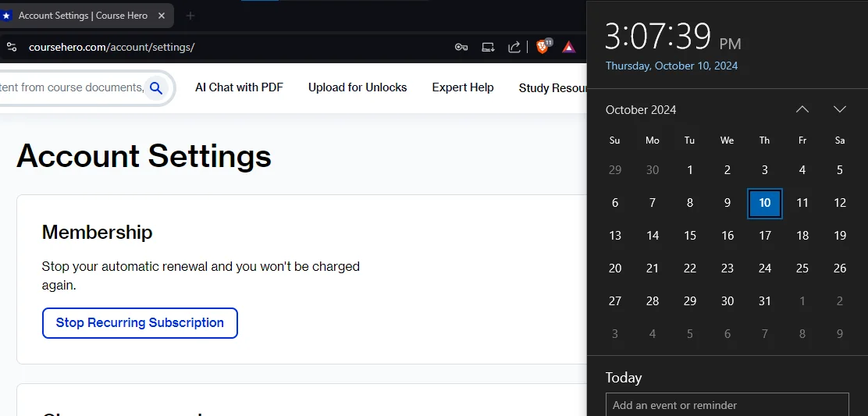Click the search magnifier button
The height and width of the screenshot is (416, 868).
156,88
